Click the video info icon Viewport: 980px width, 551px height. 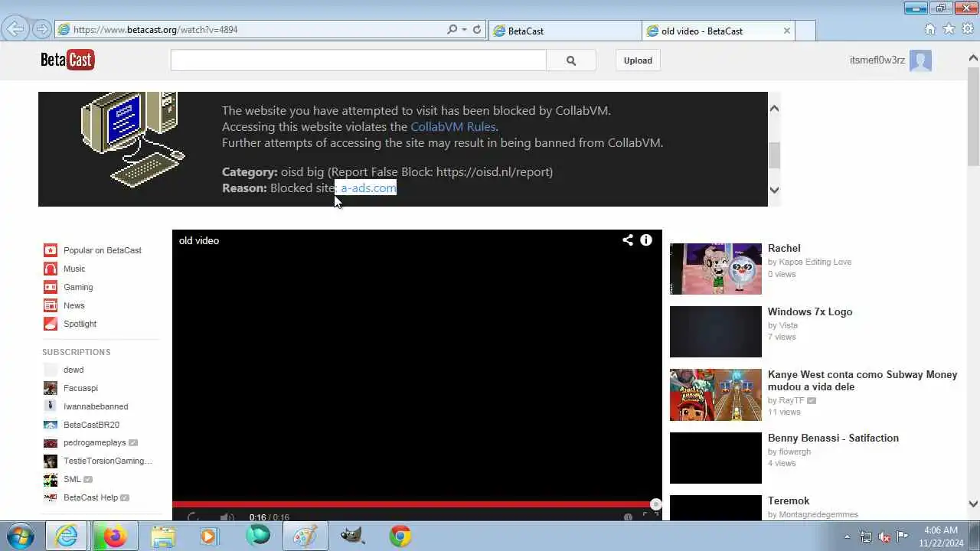[x=646, y=240]
